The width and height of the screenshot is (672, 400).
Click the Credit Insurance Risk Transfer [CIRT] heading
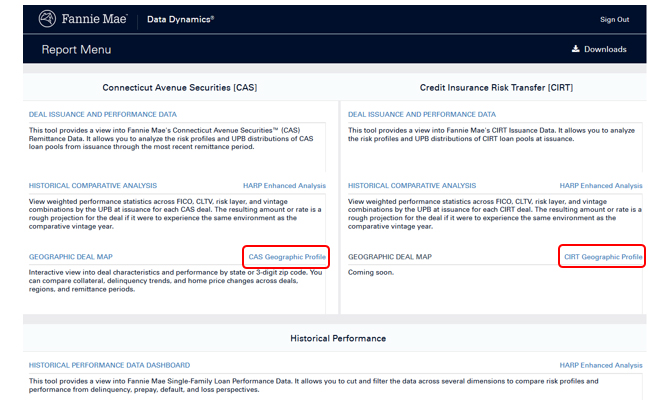[x=496, y=87]
